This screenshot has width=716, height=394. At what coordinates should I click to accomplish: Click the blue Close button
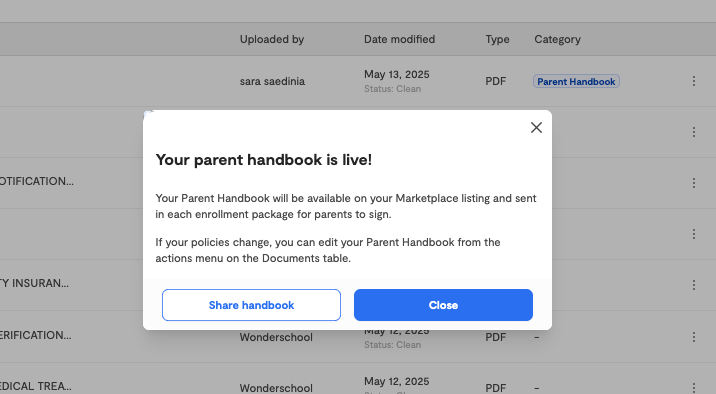click(x=443, y=305)
